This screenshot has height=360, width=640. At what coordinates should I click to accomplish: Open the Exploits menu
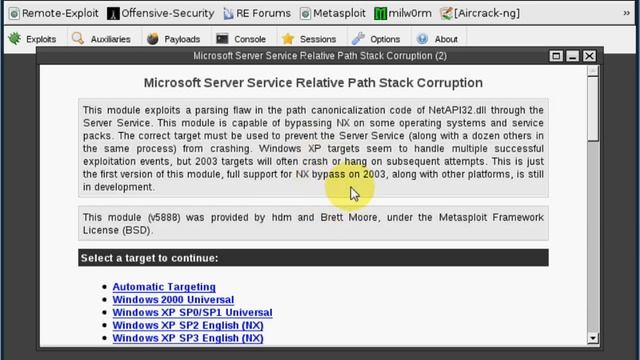coord(33,39)
